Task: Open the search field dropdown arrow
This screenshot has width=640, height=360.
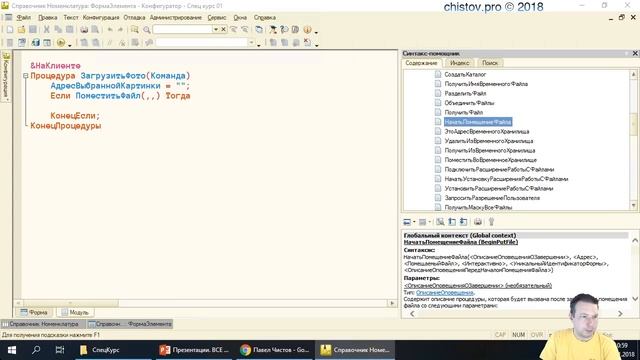Action: point(216,29)
